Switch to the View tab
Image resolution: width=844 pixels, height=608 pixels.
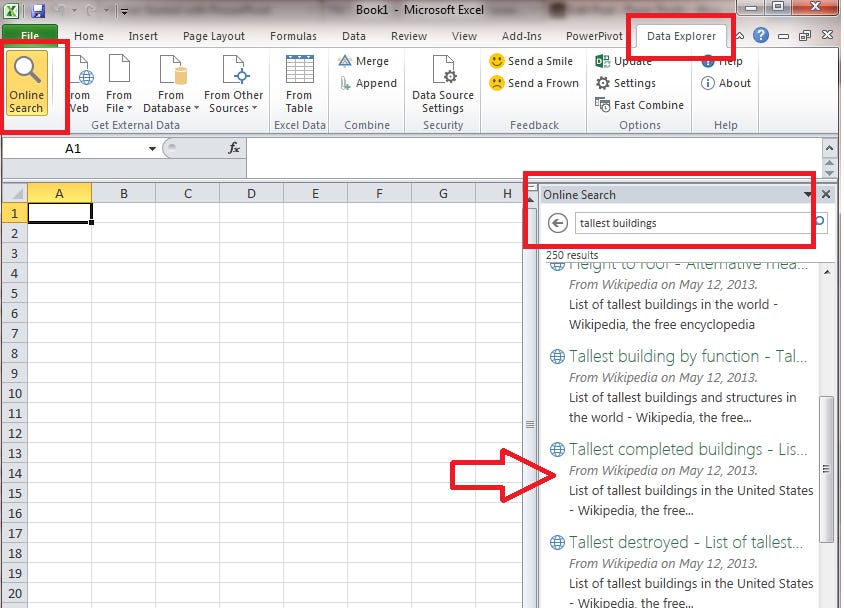(x=464, y=36)
